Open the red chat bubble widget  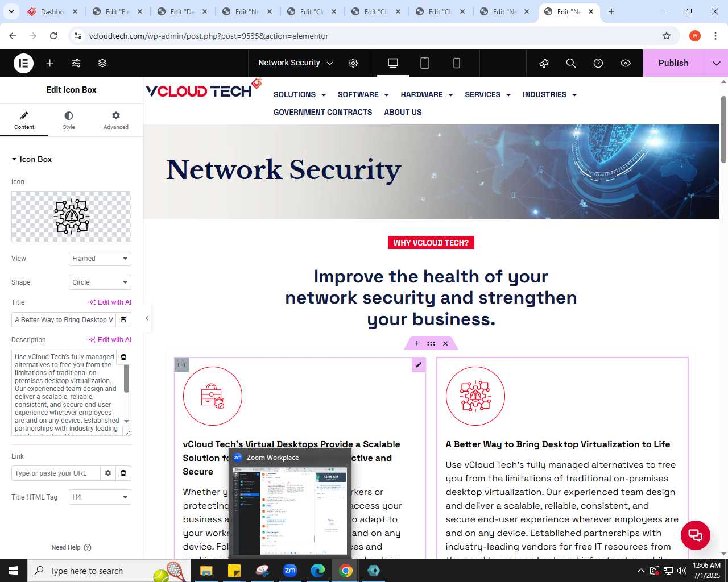point(696,535)
